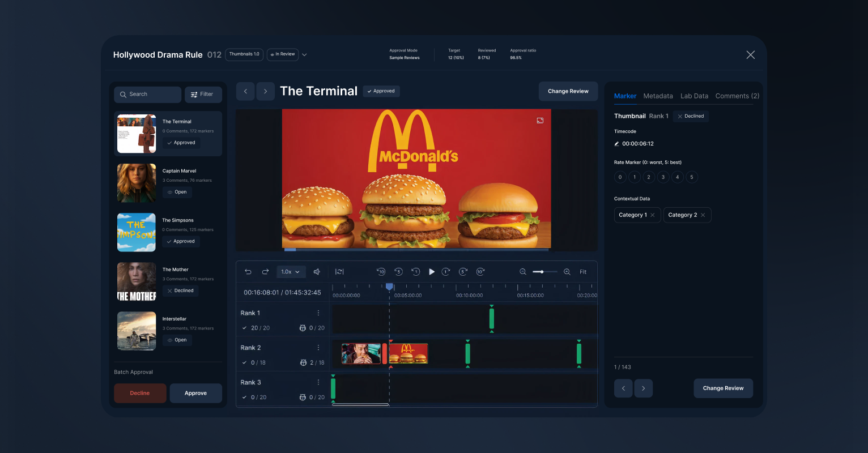Screen dimensions: 868x453
Task: Grab the blue playhead on the timeline ruler
Action: pyautogui.click(x=389, y=287)
